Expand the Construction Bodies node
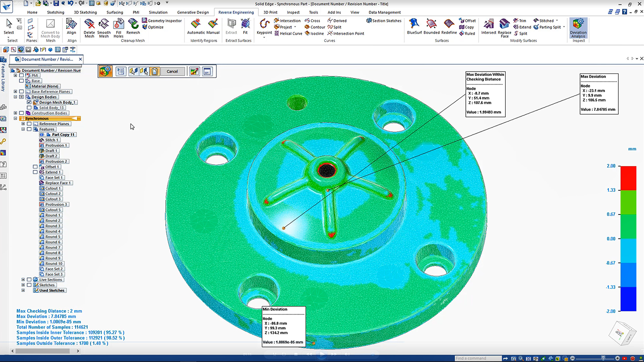Image resolution: width=644 pixels, height=362 pixels. pos(15,113)
